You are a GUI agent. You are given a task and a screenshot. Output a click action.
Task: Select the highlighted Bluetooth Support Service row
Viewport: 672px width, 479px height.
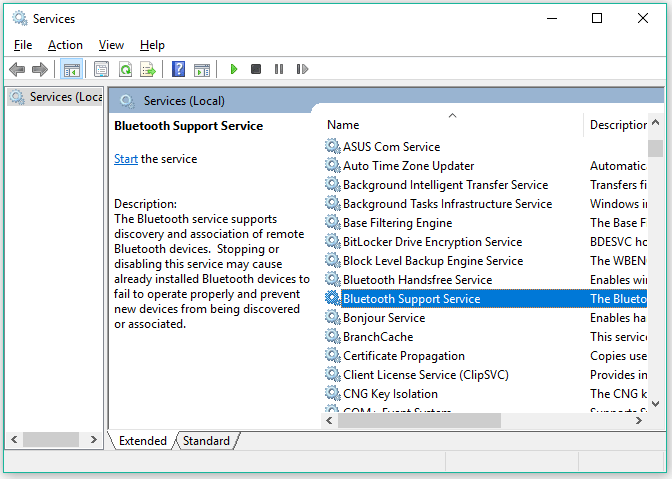tap(485, 299)
